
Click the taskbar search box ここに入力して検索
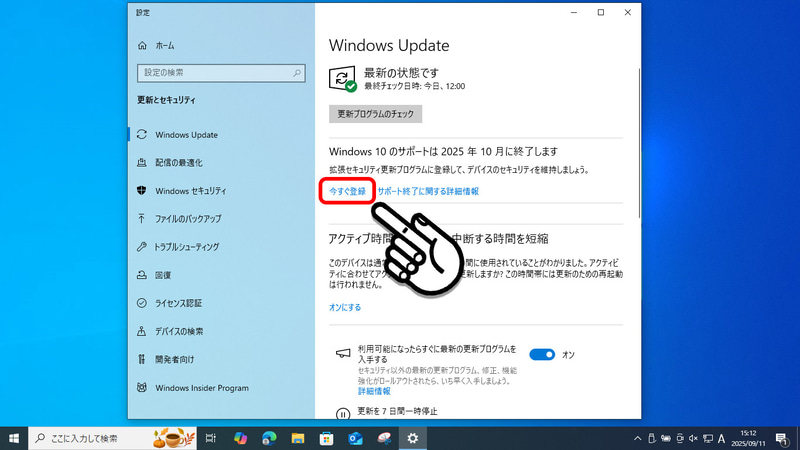click(112, 438)
